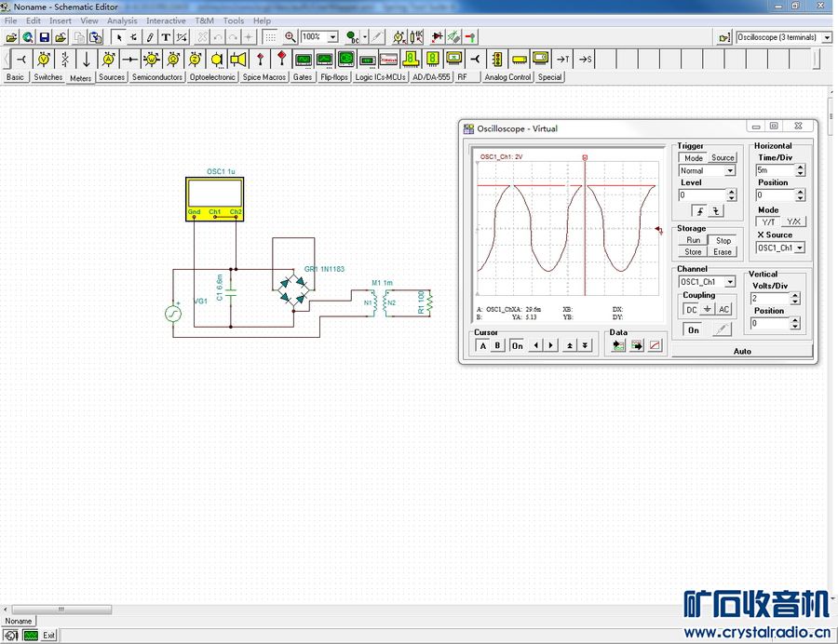The height and width of the screenshot is (644, 838).
Task: Click the Save floppy disk icon
Action: click(44, 37)
